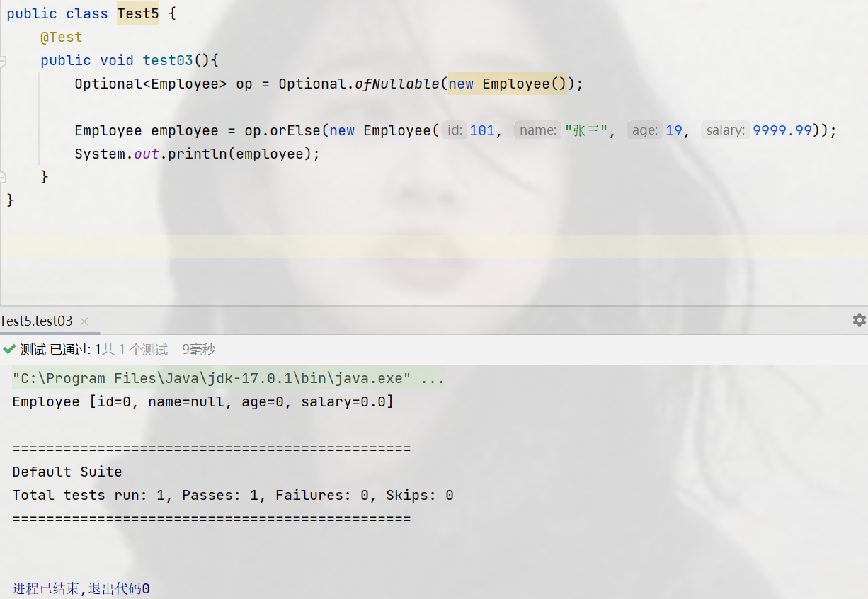Click the age: parameter hint

[644, 130]
